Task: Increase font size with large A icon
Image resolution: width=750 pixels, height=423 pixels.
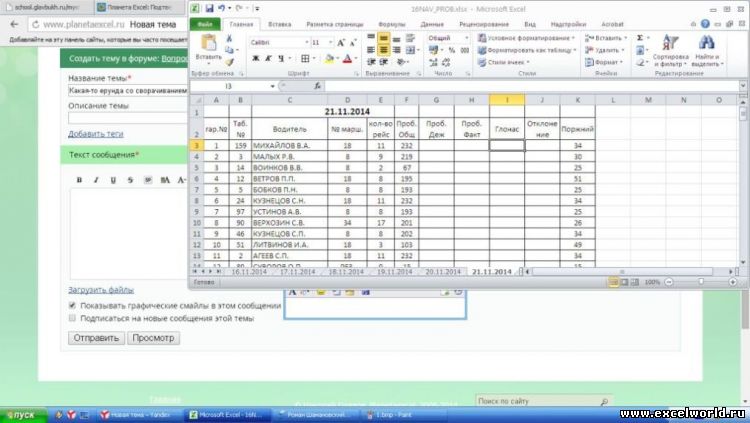Action: 341,43
